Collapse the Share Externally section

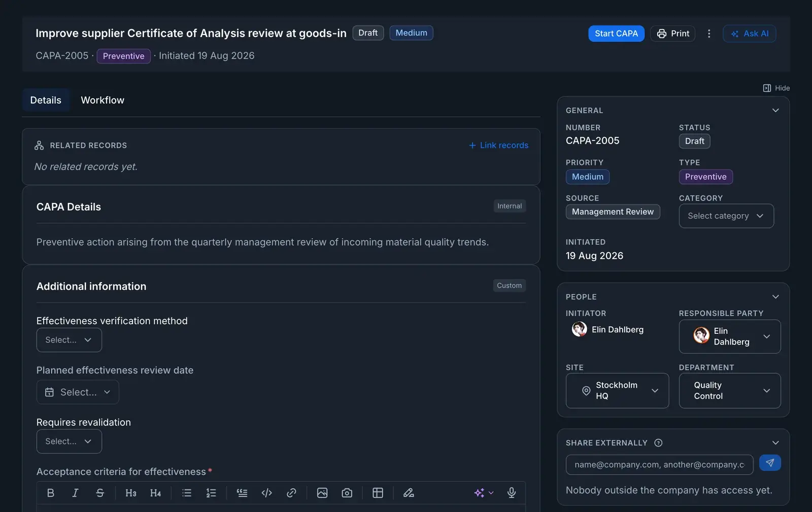click(775, 443)
